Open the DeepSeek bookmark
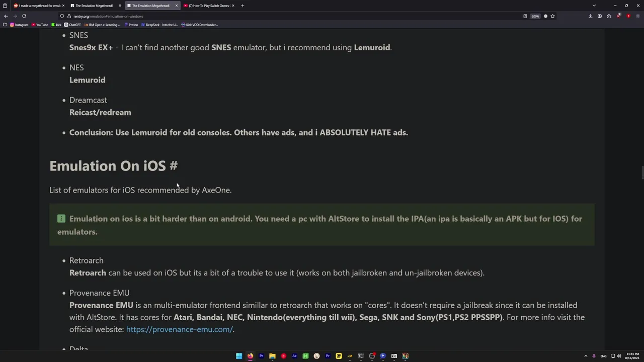The image size is (644, 362). pos(159,25)
